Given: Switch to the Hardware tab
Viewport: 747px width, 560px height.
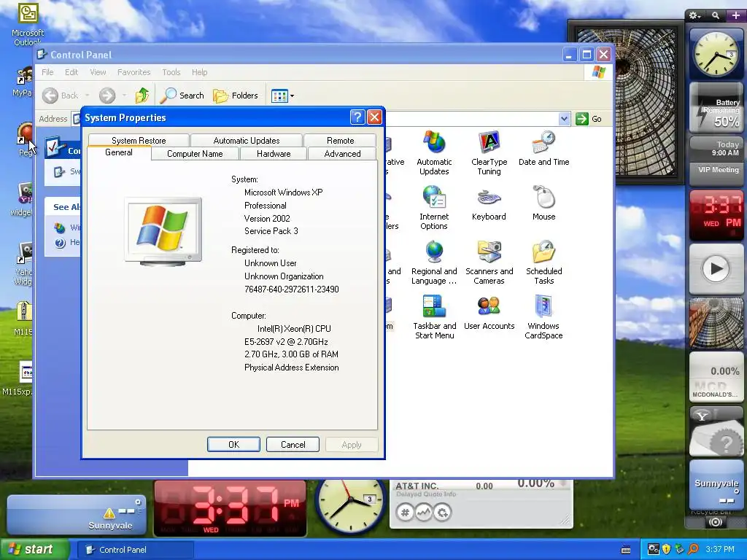Looking at the screenshot, I should coord(274,153).
